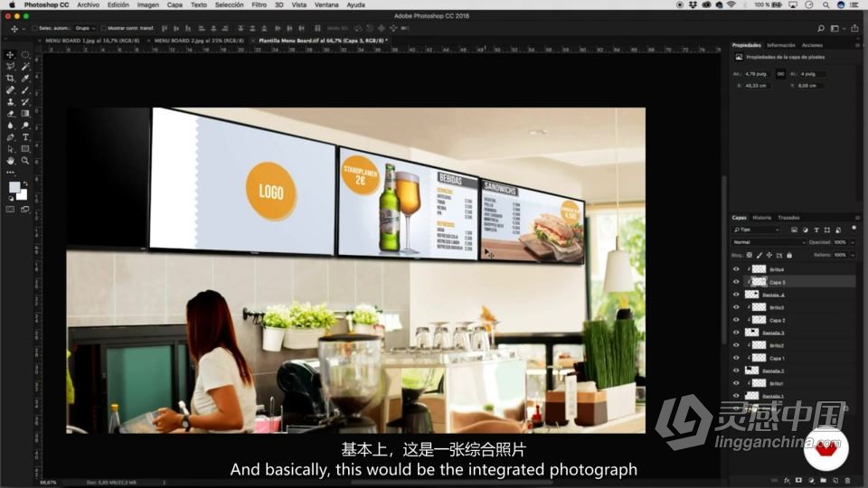The image size is (868, 488).
Task: Toggle the layer filter on/off switch
Action: (x=854, y=229)
